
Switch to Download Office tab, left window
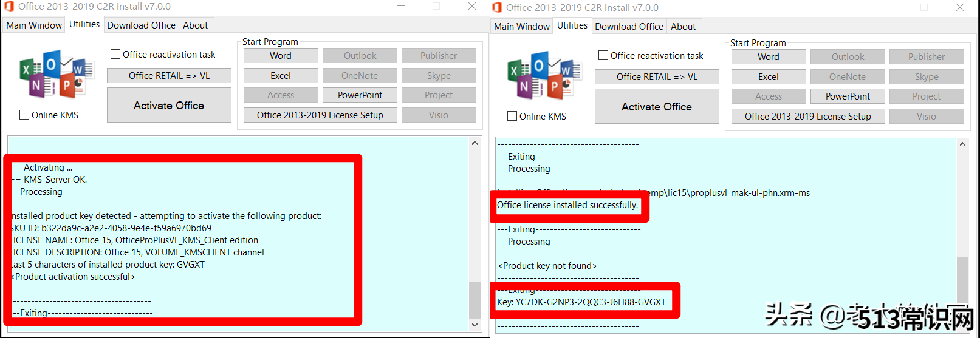point(141,25)
